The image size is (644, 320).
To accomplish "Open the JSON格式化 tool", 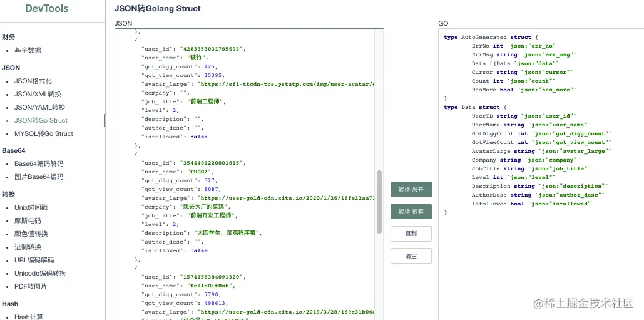I will (33, 81).
